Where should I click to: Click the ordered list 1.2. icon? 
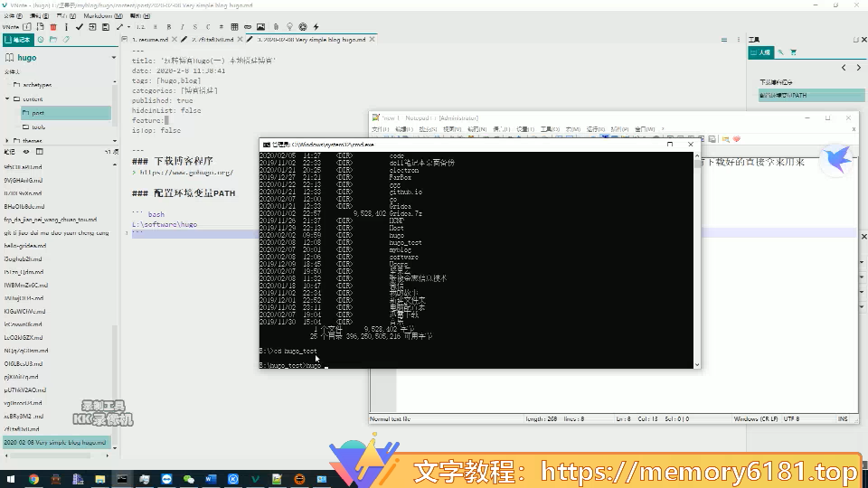[141, 26]
